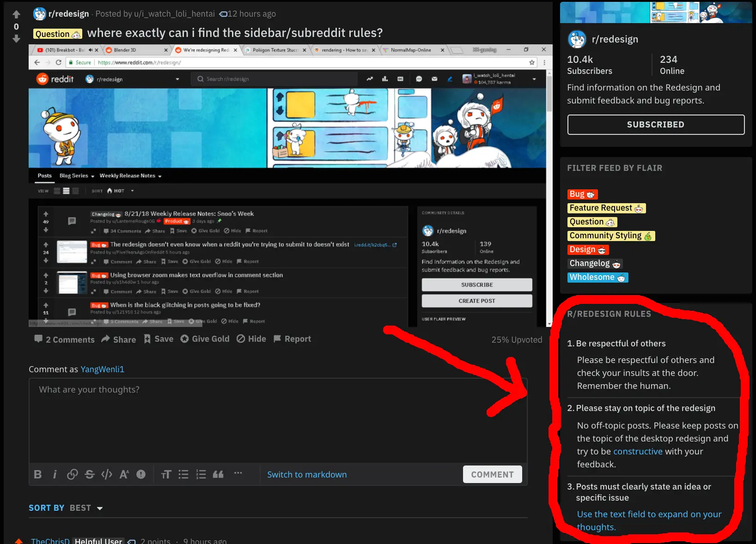Filter feed by Question flair in sidebar
The height and width of the screenshot is (544, 756).
coord(592,222)
